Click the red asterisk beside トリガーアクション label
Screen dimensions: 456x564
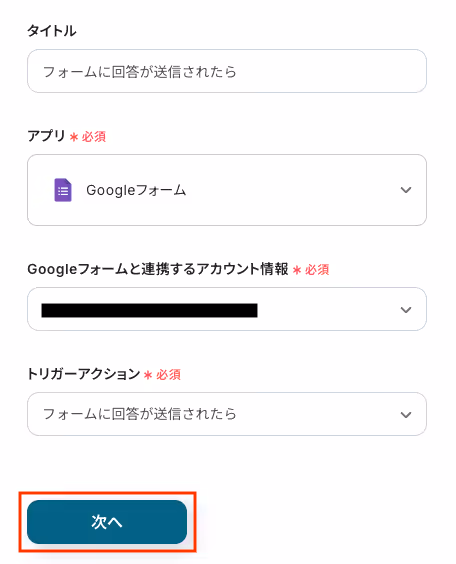(148, 375)
